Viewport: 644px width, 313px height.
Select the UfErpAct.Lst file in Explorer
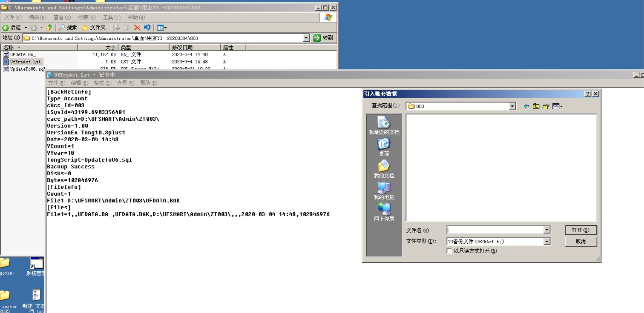22,62
